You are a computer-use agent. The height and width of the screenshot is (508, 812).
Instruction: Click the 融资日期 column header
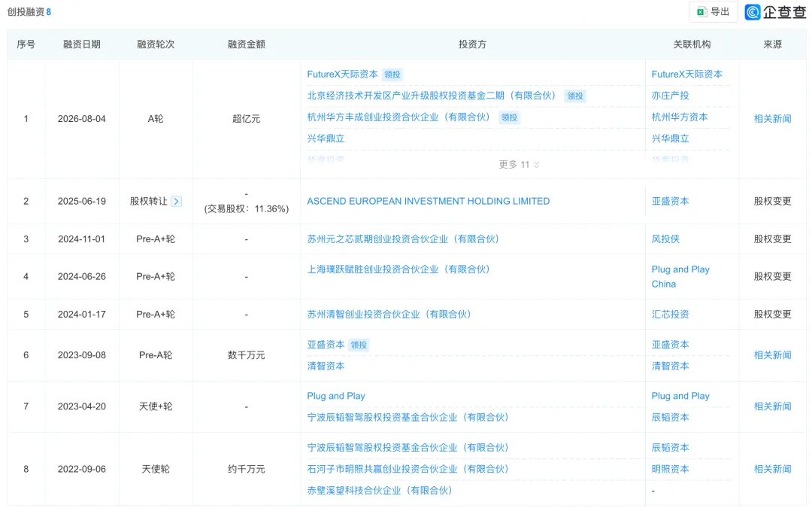click(x=82, y=44)
